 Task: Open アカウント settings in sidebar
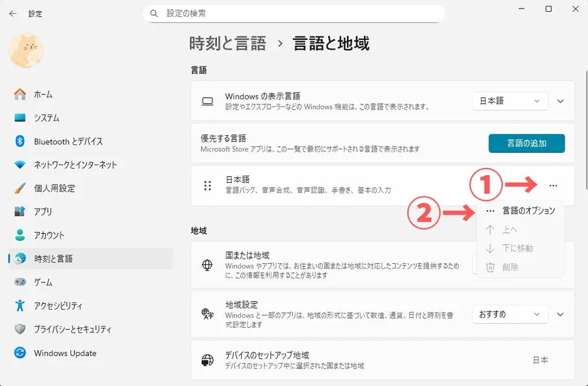click(x=49, y=235)
